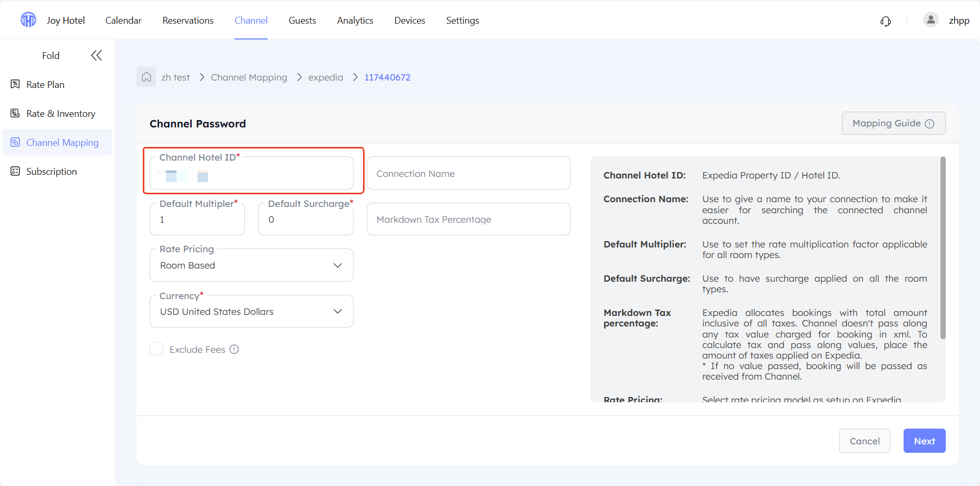Focus the Default Surcharge field
Screen dimensions: 980x486
[x=306, y=219]
